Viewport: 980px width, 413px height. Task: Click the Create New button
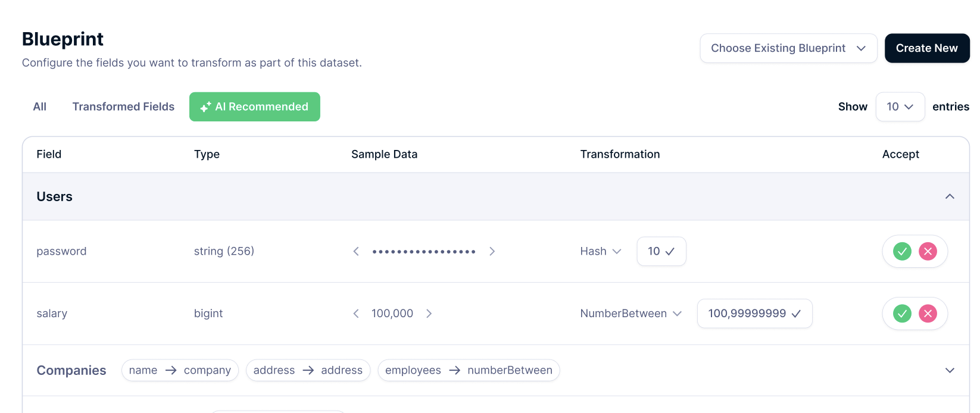[x=926, y=48]
